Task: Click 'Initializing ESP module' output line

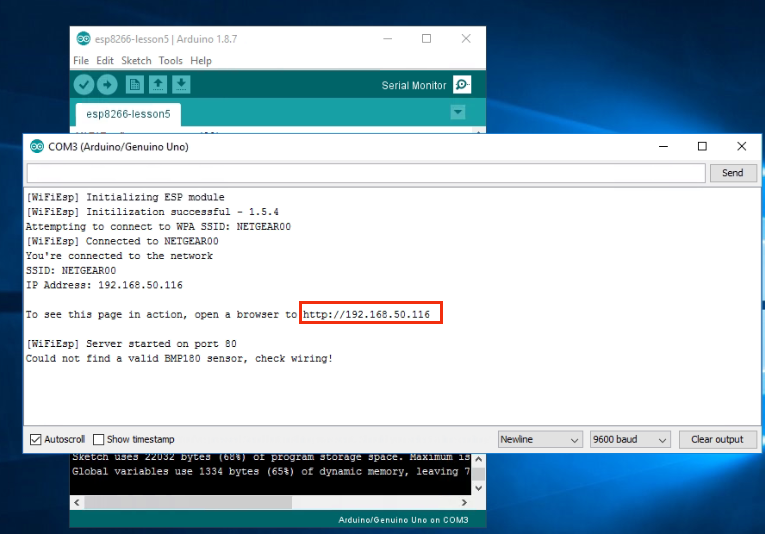Action: point(125,198)
